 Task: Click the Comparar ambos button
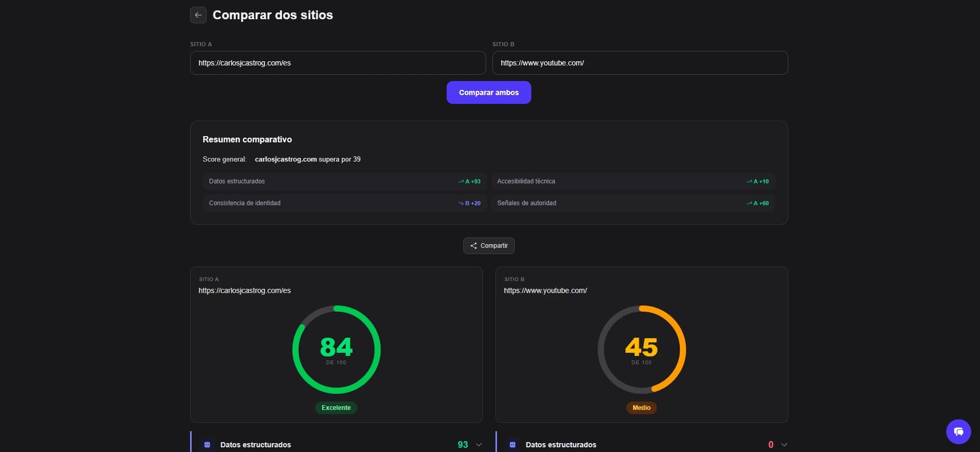pyautogui.click(x=489, y=92)
